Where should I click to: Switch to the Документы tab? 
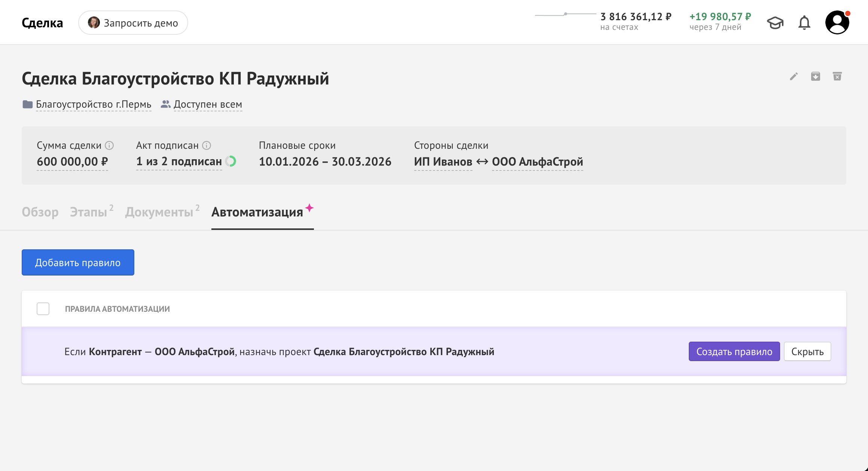159,212
